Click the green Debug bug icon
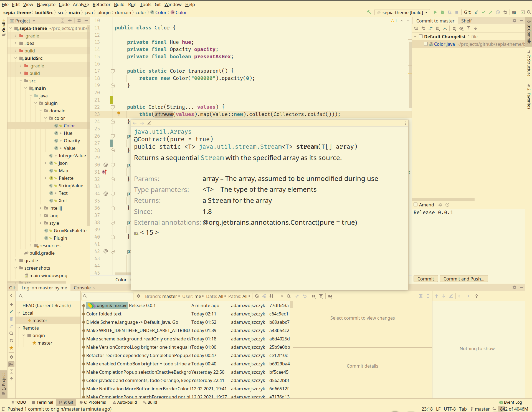Viewport: 532px width, 412px height. (442, 12)
